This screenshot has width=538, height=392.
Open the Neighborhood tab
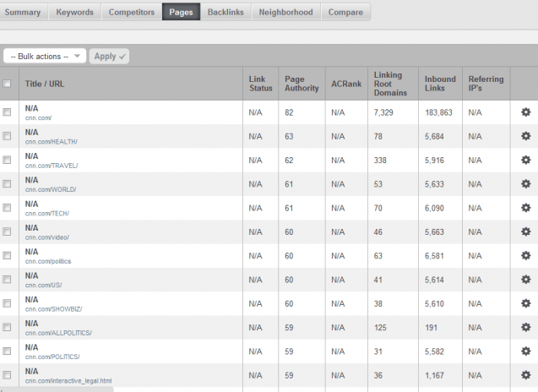285,12
